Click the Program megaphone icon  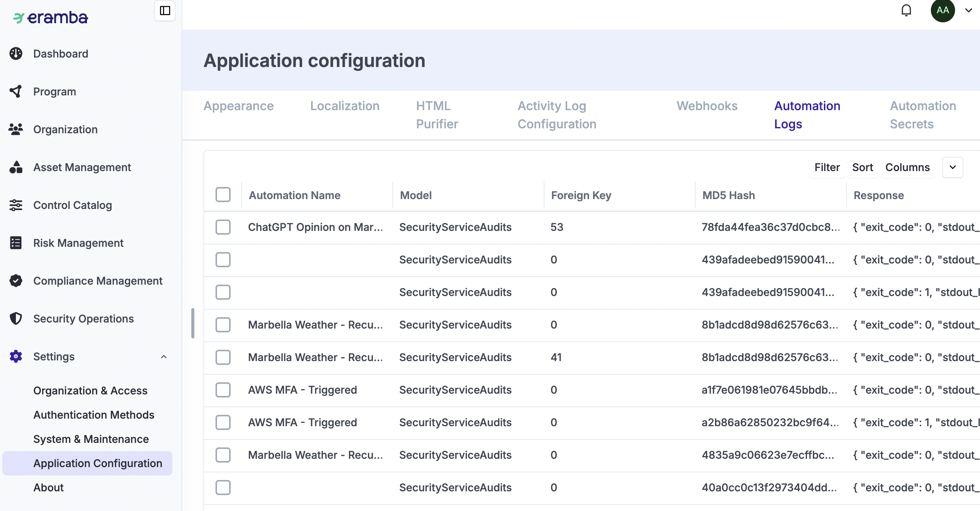coord(16,91)
